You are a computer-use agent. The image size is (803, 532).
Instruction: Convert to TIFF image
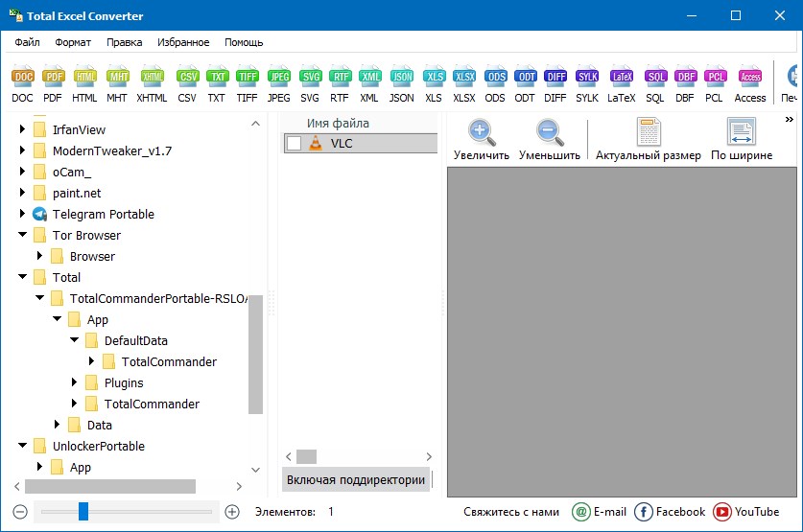coord(247,84)
